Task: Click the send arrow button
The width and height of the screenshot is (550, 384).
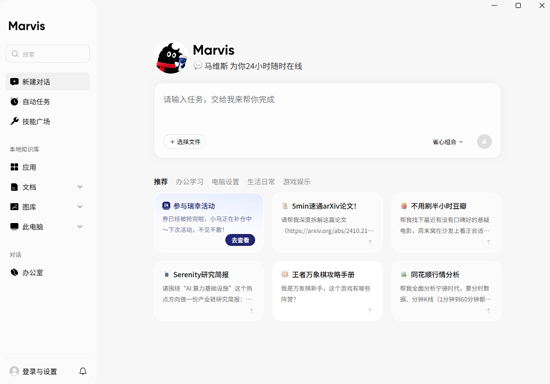Action: pyautogui.click(x=484, y=142)
